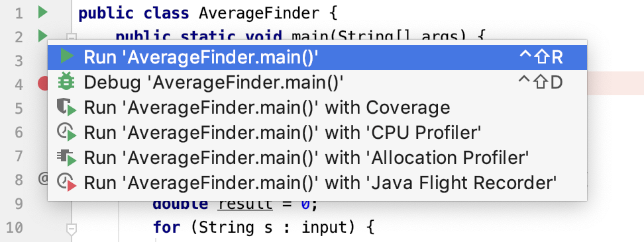Remove the red breakpoint on line 4

(x=42, y=84)
